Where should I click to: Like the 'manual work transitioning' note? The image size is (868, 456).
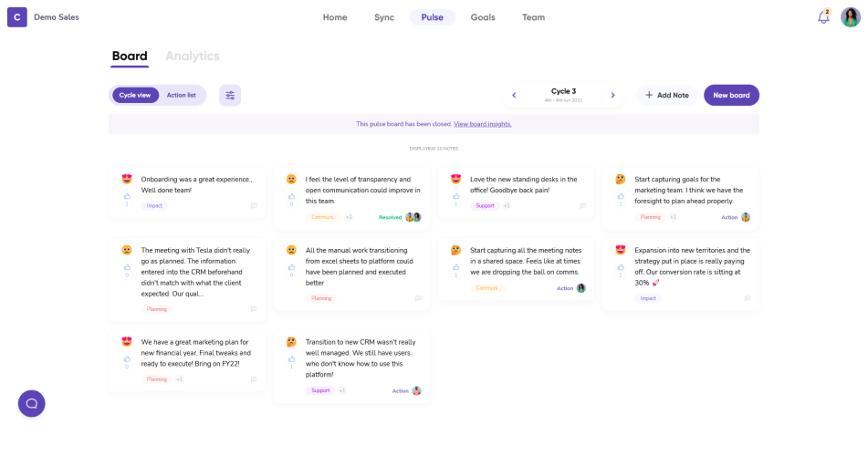(x=291, y=267)
